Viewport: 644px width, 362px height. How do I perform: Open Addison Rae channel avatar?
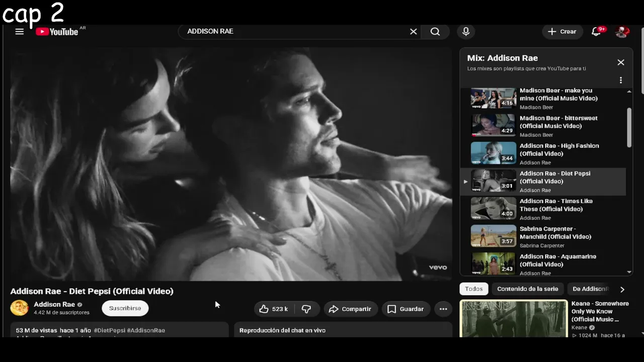pos(20,308)
